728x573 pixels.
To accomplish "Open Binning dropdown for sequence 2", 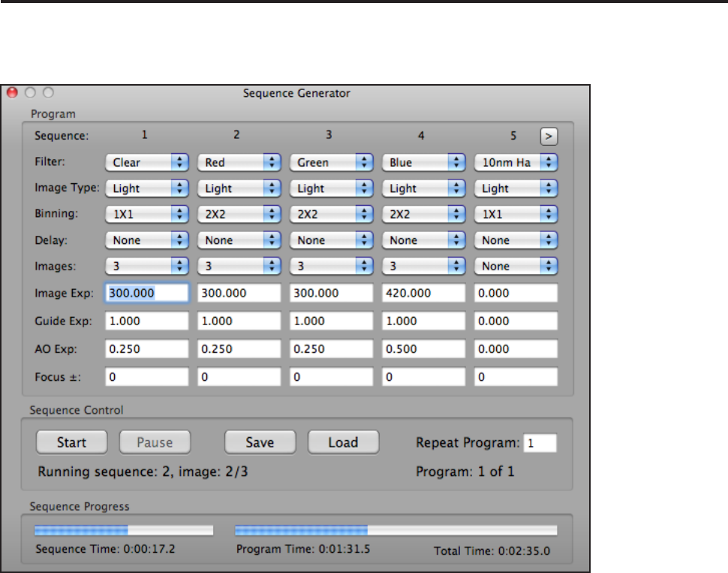I will [239, 214].
